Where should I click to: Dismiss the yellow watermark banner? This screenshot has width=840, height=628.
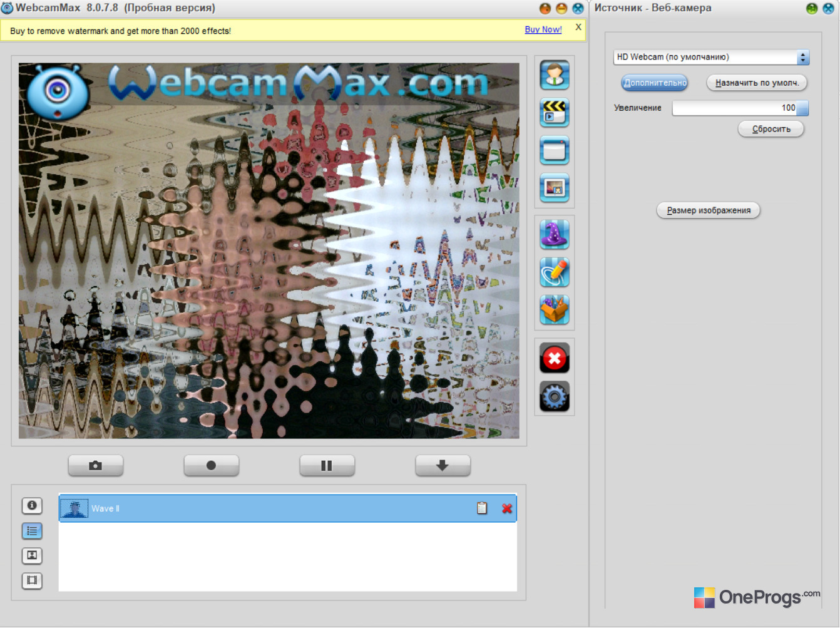(578, 27)
